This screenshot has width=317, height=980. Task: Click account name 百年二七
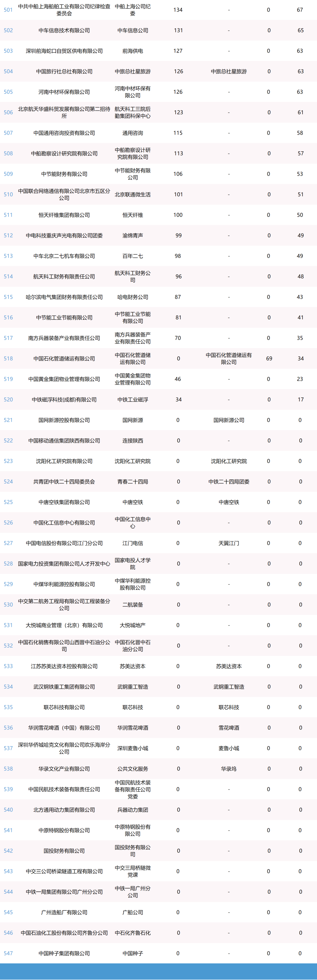[x=133, y=256]
